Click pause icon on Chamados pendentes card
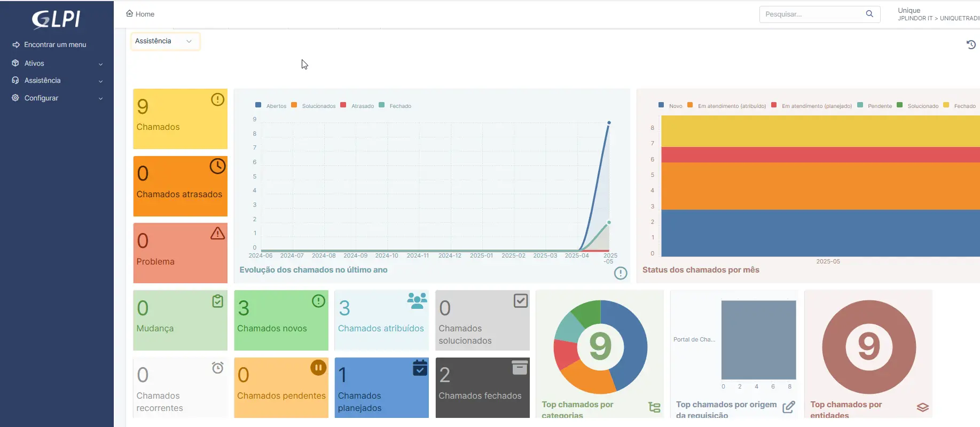Viewport: 980px width, 427px height. tap(318, 368)
